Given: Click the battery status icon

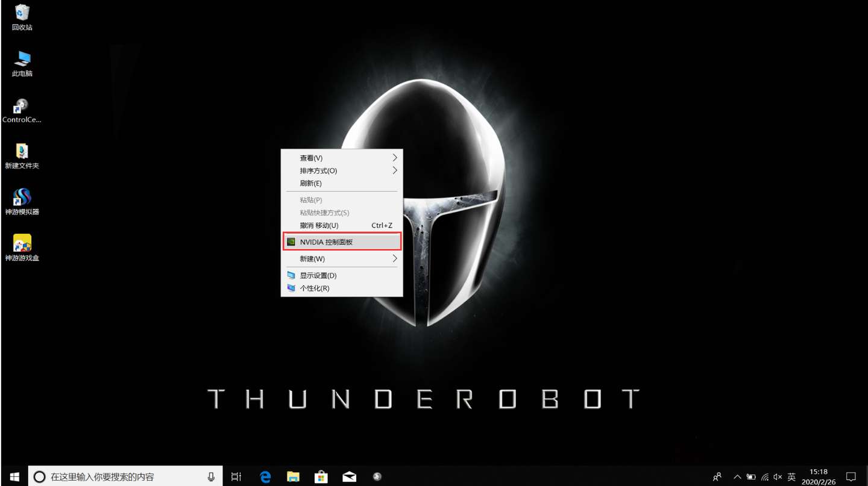Looking at the screenshot, I should tap(751, 476).
